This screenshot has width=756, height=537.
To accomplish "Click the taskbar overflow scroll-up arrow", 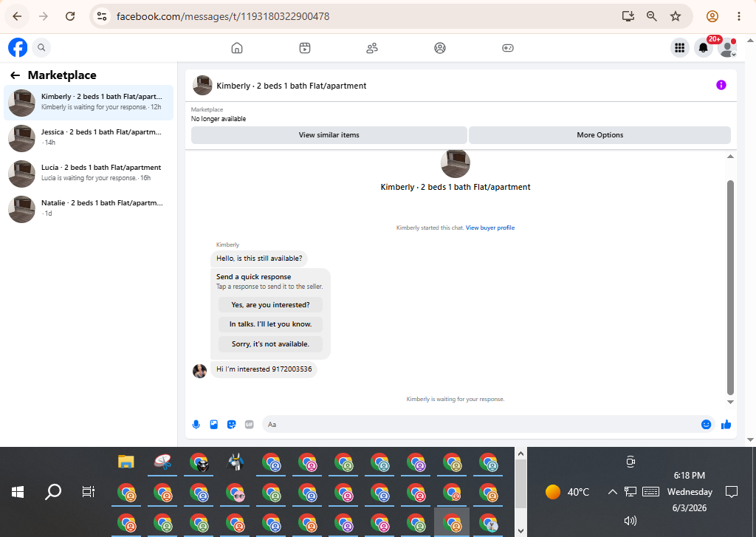I will coord(520,454).
